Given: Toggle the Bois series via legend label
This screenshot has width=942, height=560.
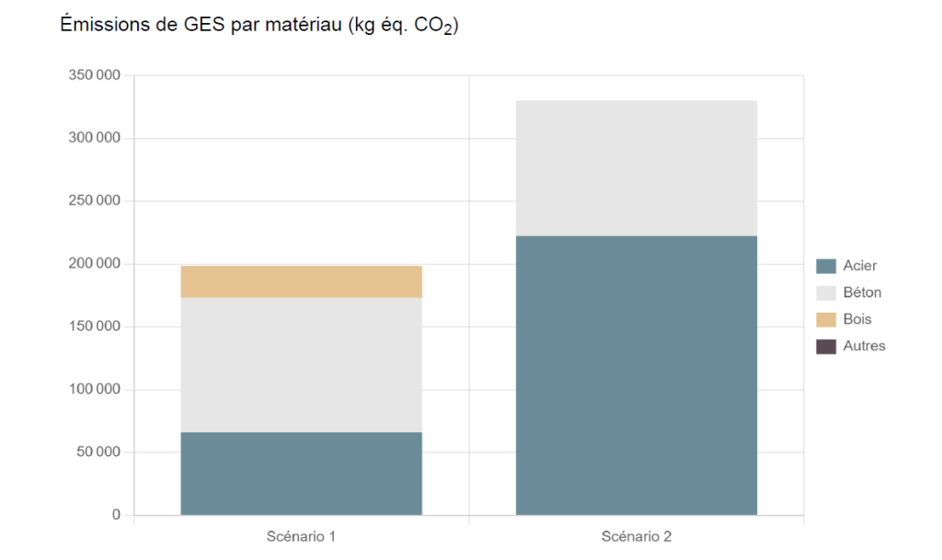Looking at the screenshot, I should (857, 319).
